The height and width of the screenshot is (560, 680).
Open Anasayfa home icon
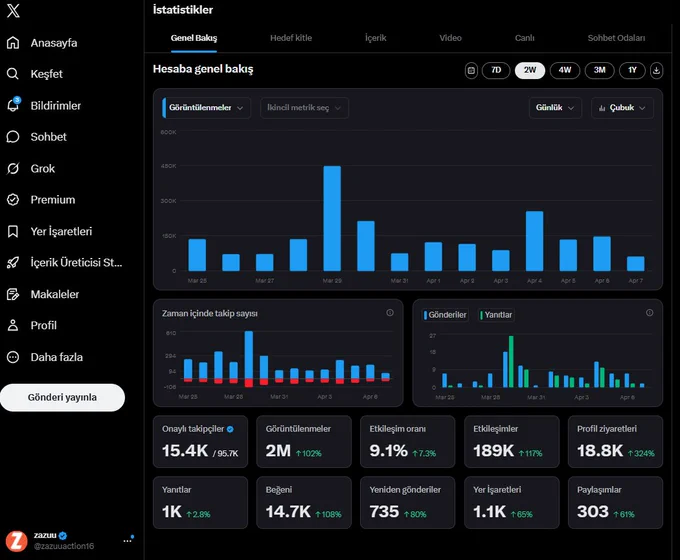pyautogui.click(x=13, y=43)
